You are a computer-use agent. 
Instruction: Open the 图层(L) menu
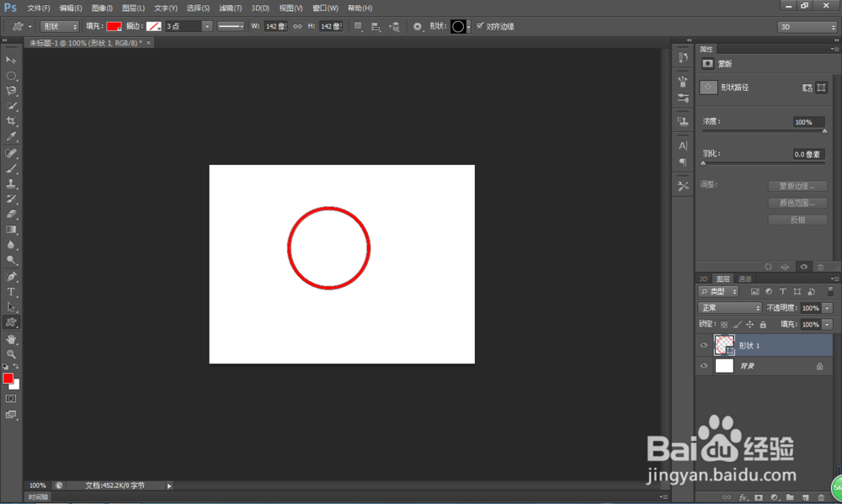[133, 8]
